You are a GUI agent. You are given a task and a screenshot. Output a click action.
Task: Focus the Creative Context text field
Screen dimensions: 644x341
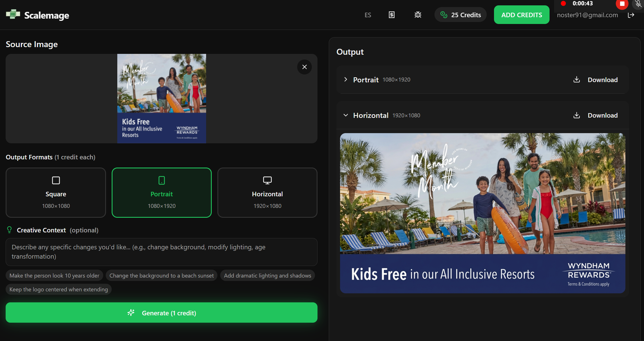coord(162,252)
